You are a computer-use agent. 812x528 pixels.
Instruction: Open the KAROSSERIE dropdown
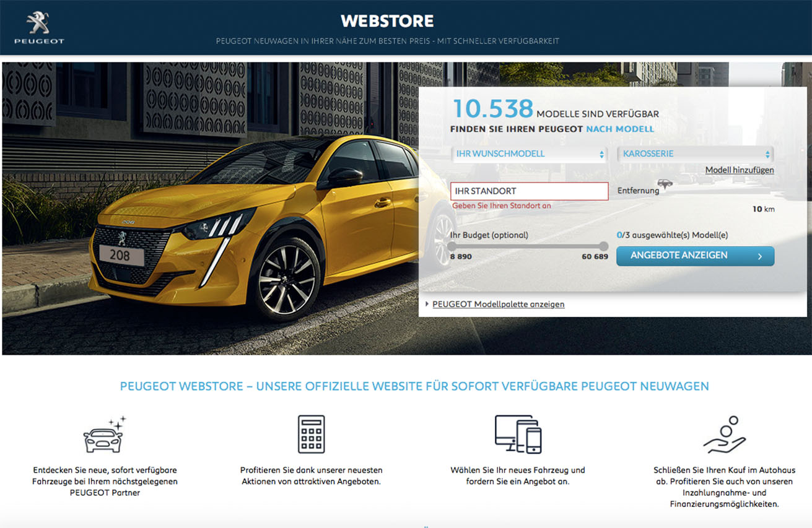pyautogui.click(x=696, y=154)
